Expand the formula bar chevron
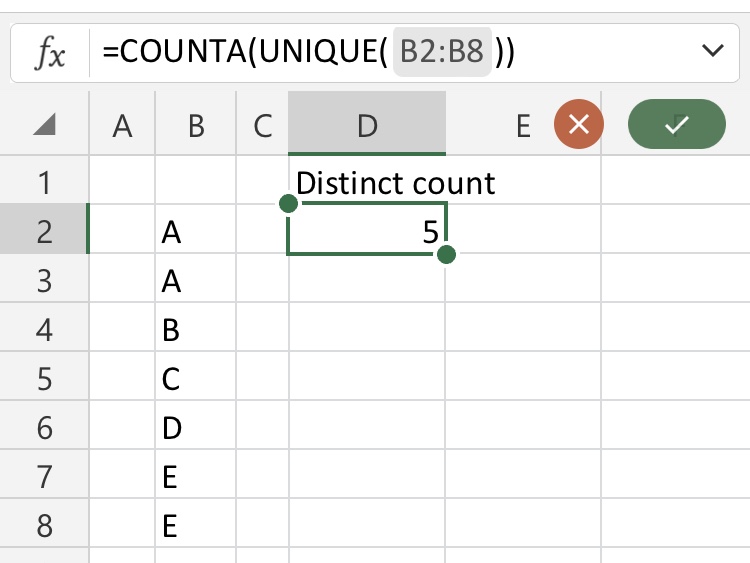 point(713,51)
